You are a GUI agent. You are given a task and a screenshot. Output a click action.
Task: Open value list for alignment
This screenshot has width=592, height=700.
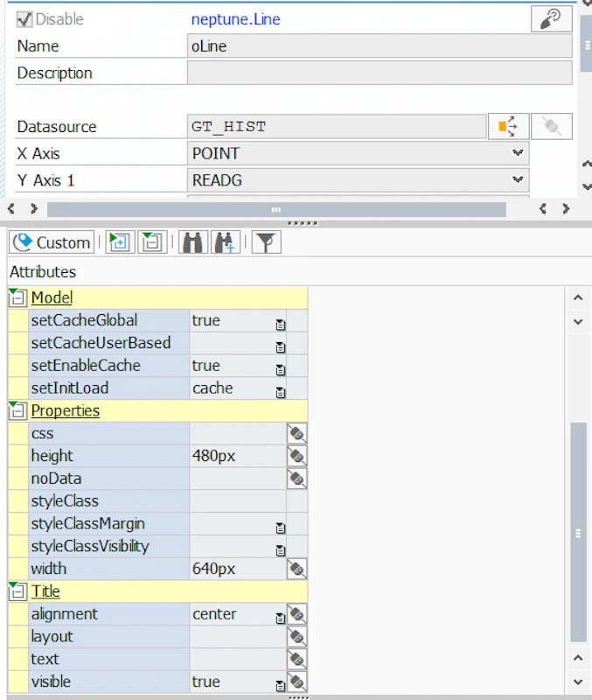pyautogui.click(x=280, y=619)
